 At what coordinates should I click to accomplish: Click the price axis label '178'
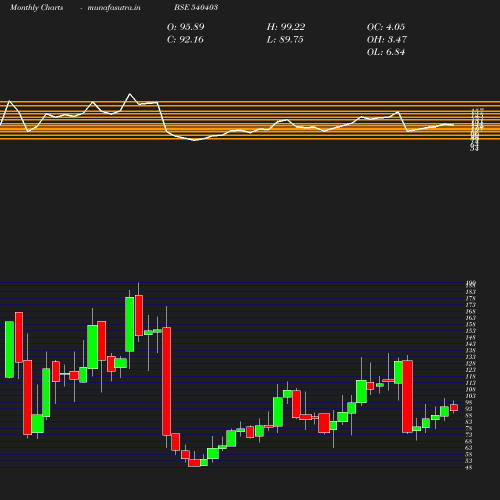pyautogui.click(x=471, y=298)
